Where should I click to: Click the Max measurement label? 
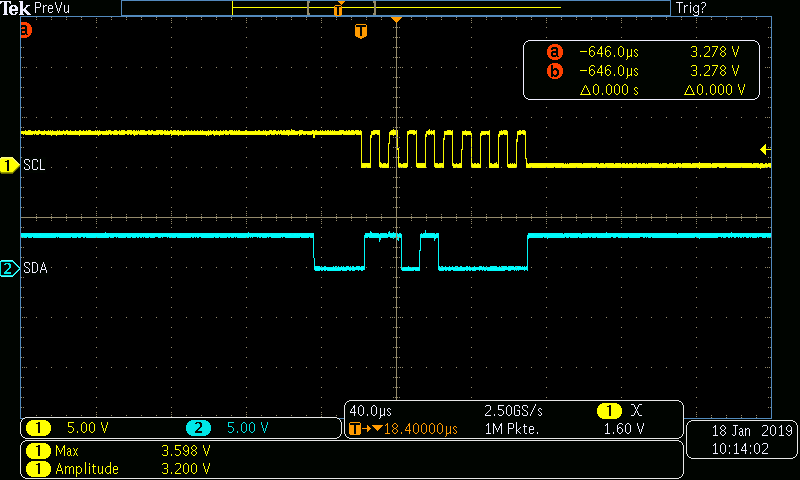pos(67,451)
